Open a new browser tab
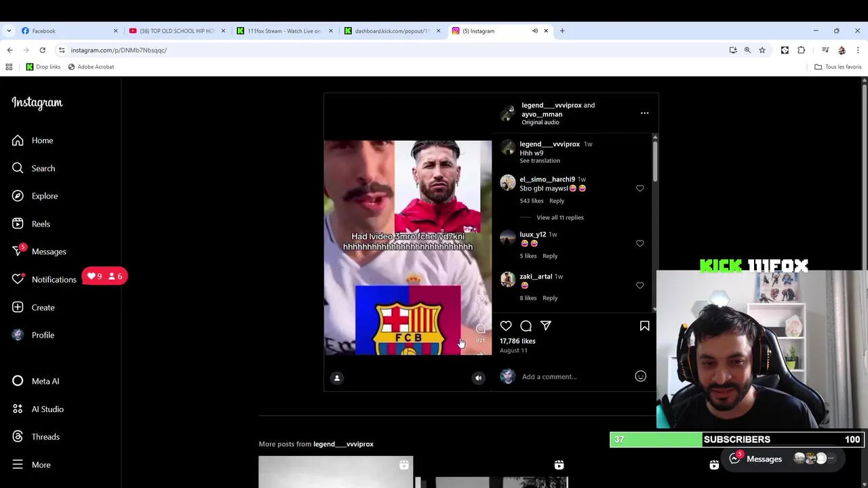 [x=562, y=30]
